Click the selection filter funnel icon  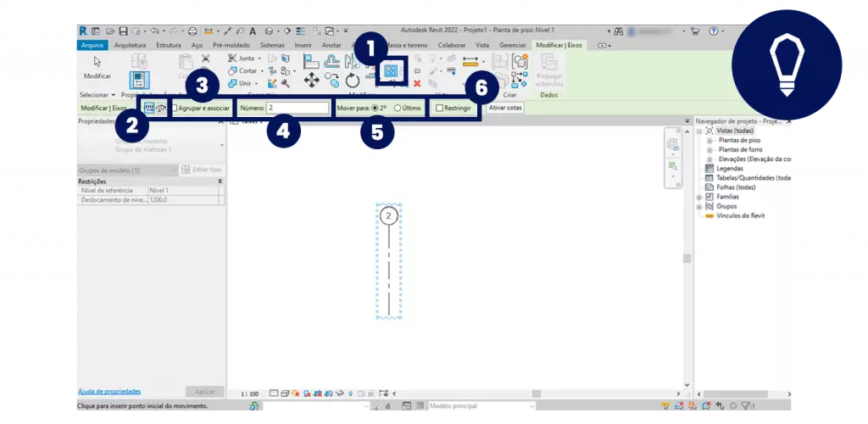[747, 405]
